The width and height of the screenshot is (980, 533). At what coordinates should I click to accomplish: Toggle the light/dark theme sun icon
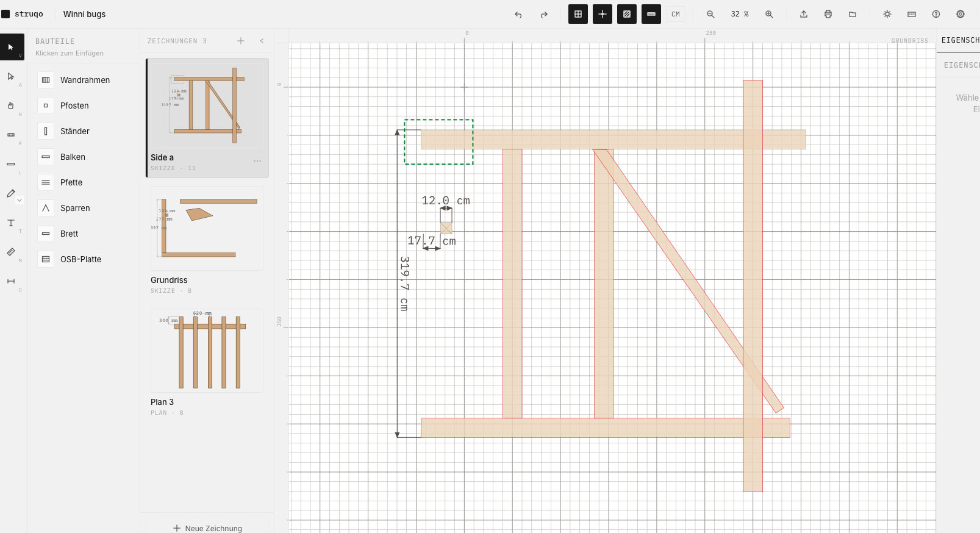coord(887,14)
